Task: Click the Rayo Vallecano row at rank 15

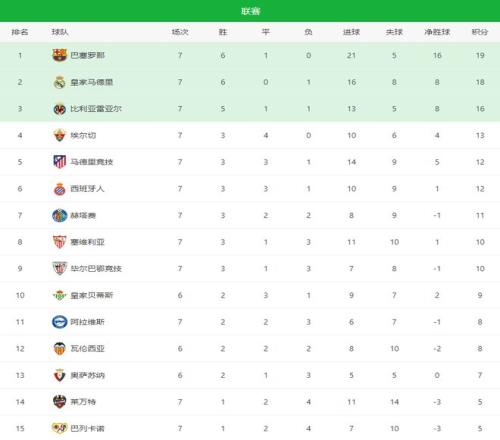Action: click(x=250, y=428)
